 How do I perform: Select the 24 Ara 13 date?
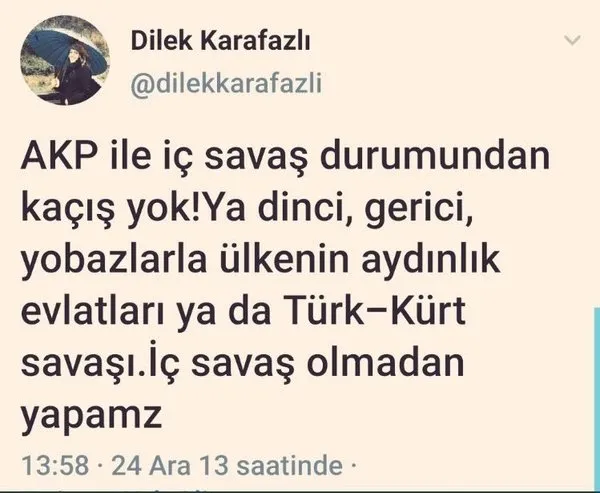click(x=170, y=465)
